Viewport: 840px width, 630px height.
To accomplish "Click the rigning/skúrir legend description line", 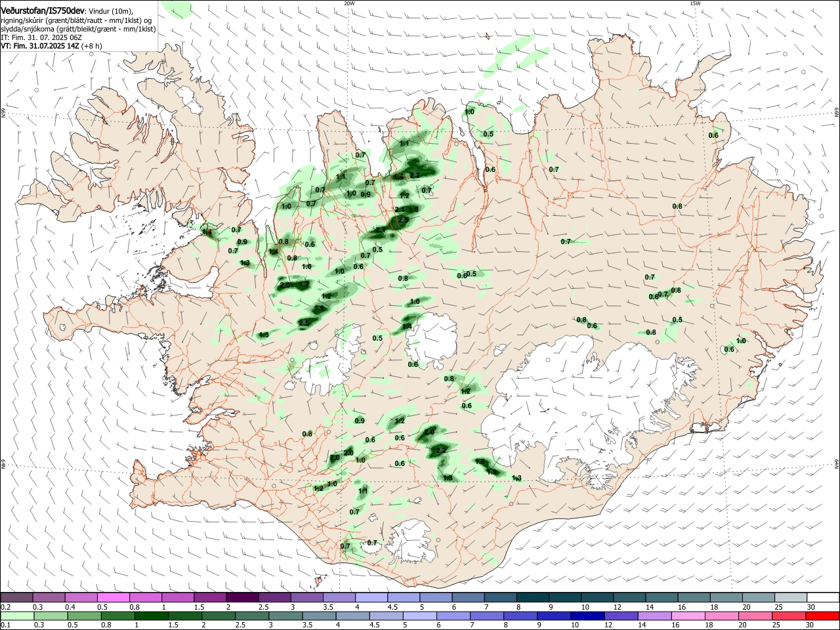I will coord(76,20).
